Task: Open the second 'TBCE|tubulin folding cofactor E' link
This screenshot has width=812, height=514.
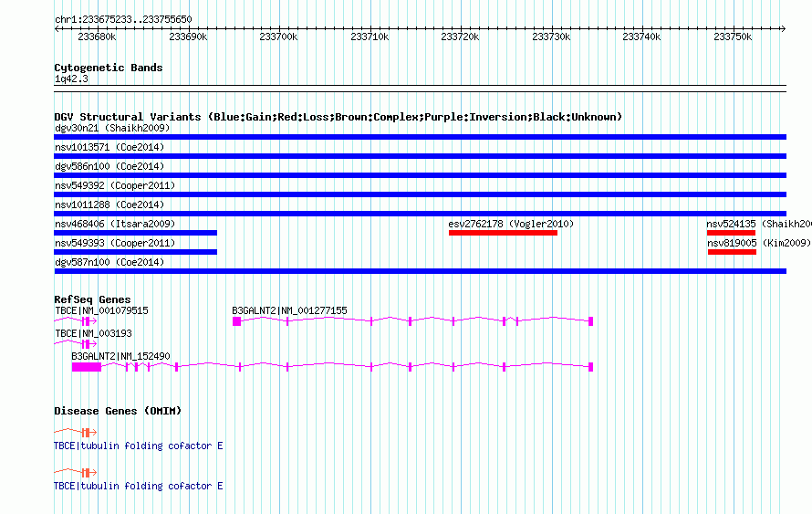Action: pyautogui.click(x=139, y=486)
